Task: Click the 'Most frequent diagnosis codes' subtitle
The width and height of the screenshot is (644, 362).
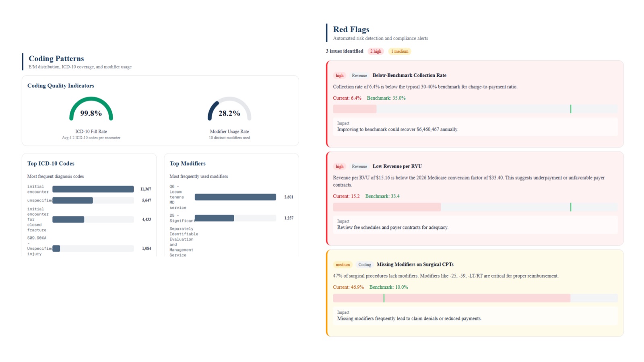Action: pos(56,177)
